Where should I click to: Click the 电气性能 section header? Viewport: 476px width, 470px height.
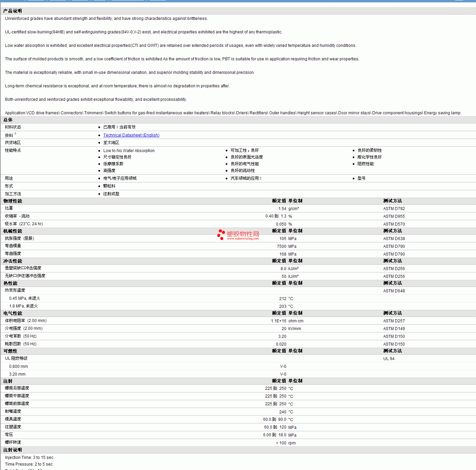12,314
